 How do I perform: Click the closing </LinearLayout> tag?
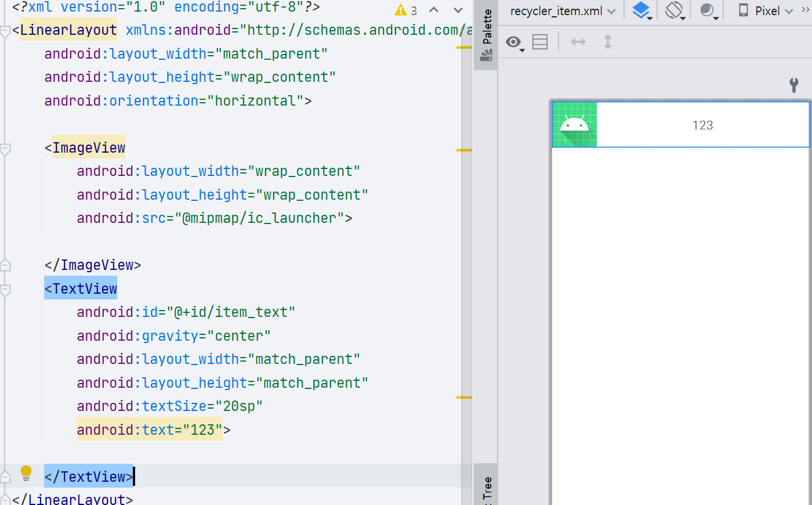pyautogui.click(x=72, y=499)
